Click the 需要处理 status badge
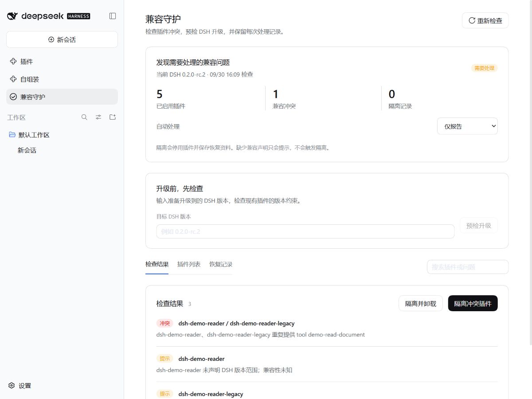532x399 pixels. 484,68
